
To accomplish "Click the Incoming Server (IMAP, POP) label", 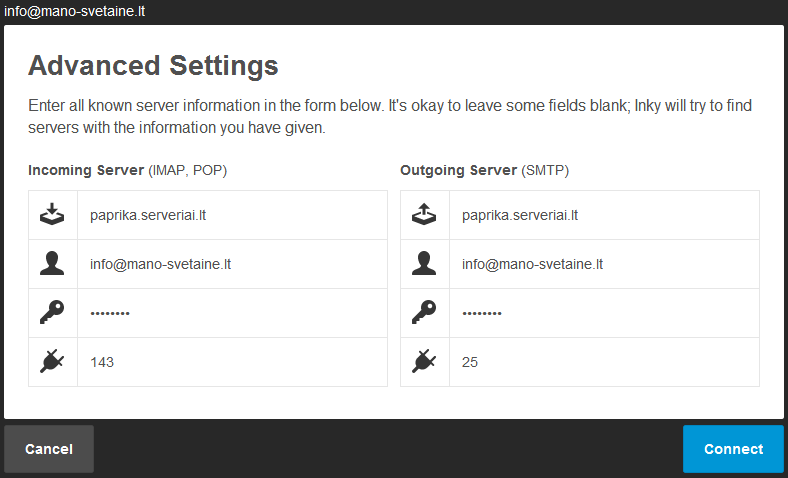I will coord(128,171).
